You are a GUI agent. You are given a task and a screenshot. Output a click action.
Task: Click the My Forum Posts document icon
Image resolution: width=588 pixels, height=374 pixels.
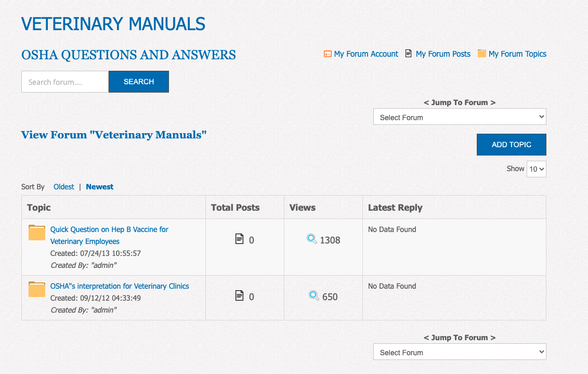[408, 54]
